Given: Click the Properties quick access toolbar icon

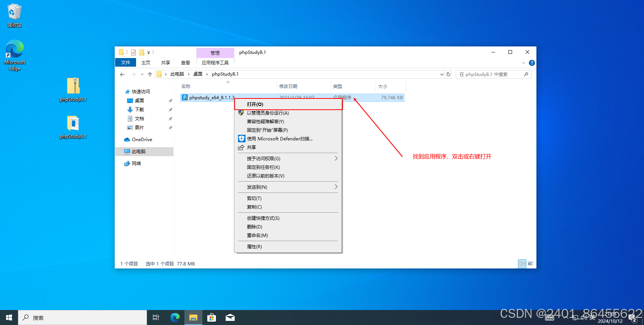Looking at the screenshot, I should (133, 52).
